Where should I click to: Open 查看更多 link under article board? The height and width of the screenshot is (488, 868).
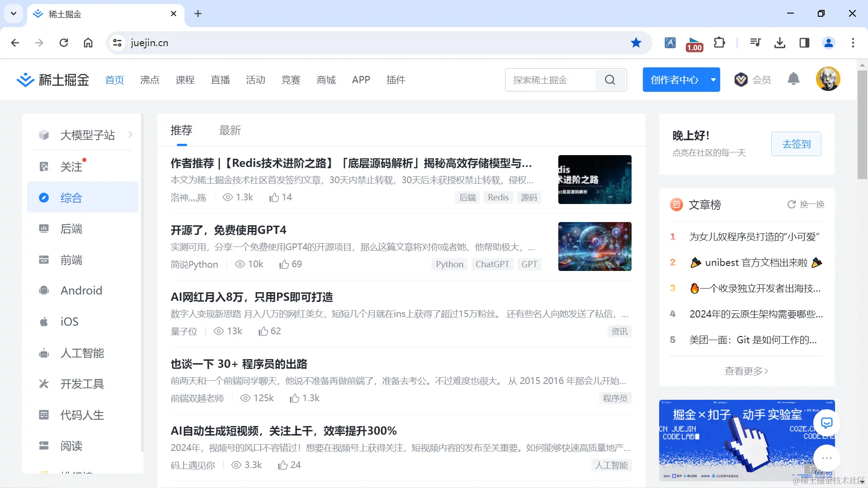tap(745, 370)
